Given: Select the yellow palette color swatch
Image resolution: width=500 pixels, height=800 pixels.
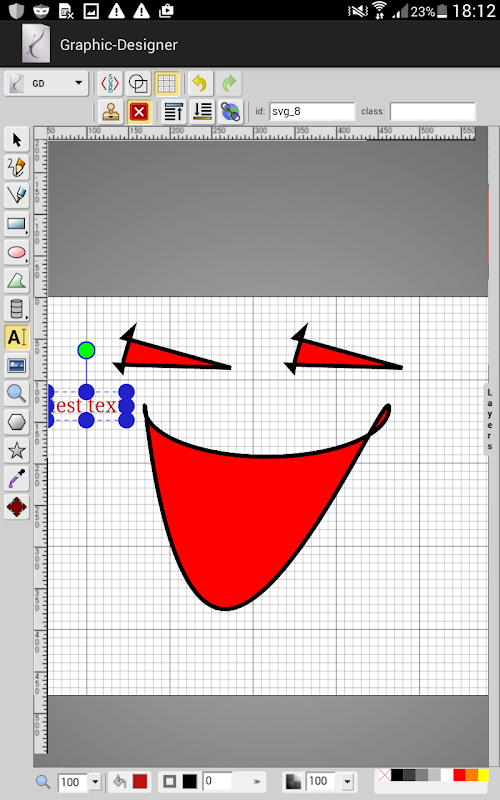Looking at the screenshot, I should (483, 775).
